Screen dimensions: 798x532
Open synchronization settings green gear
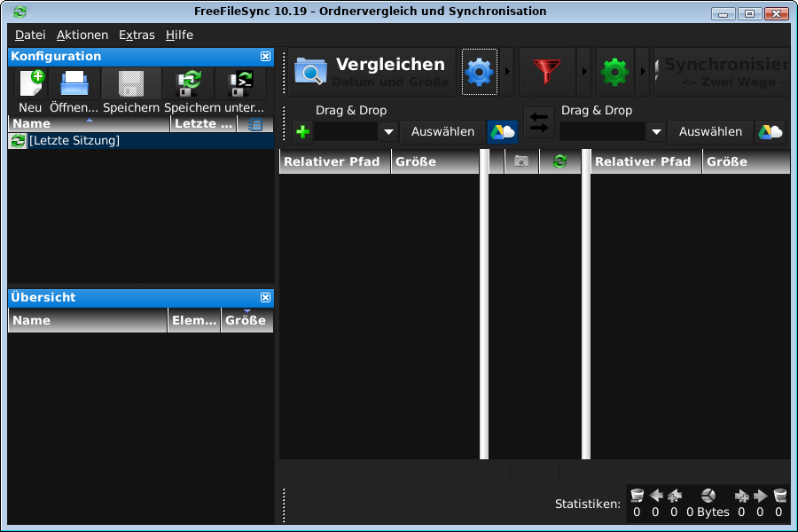click(614, 72)
